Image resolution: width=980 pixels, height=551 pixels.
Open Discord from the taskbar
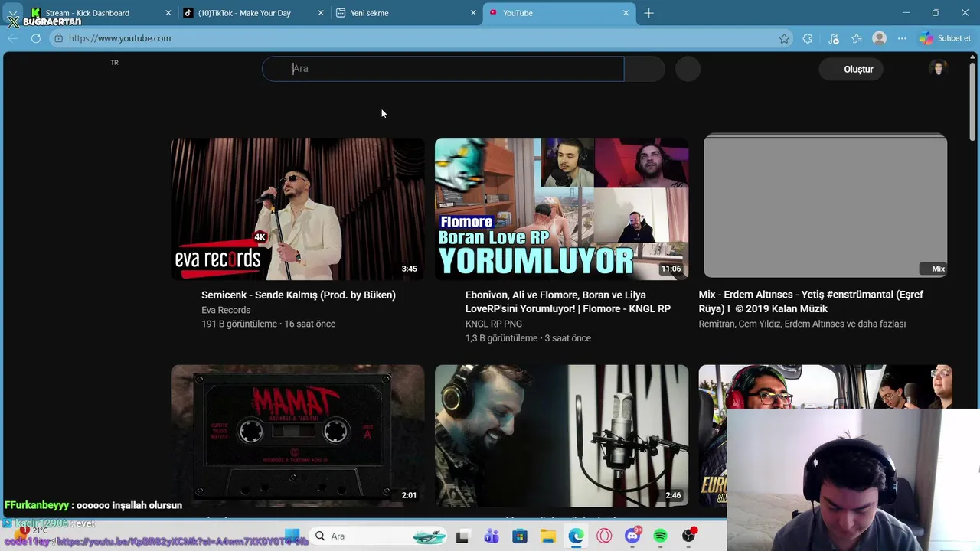pos(632,536)
